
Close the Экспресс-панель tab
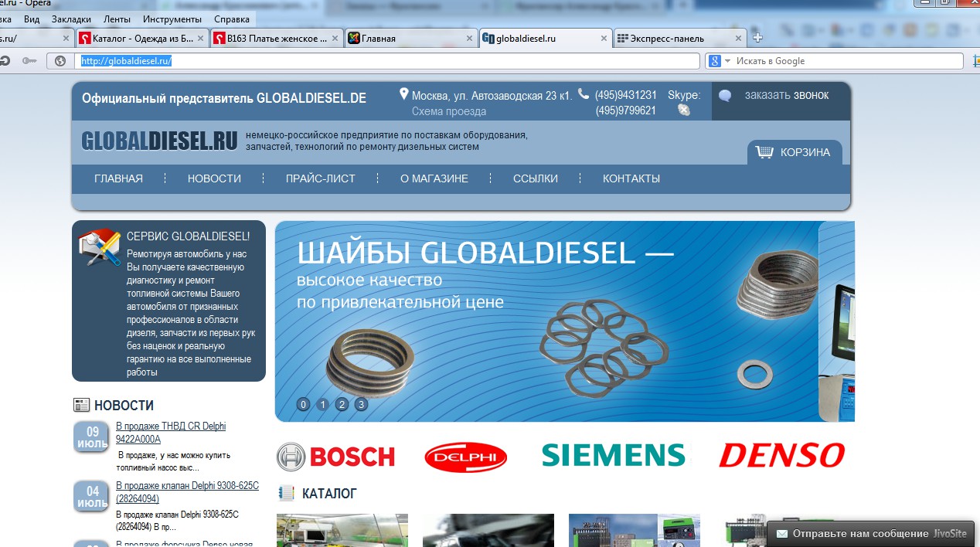[x=737, y=38]
